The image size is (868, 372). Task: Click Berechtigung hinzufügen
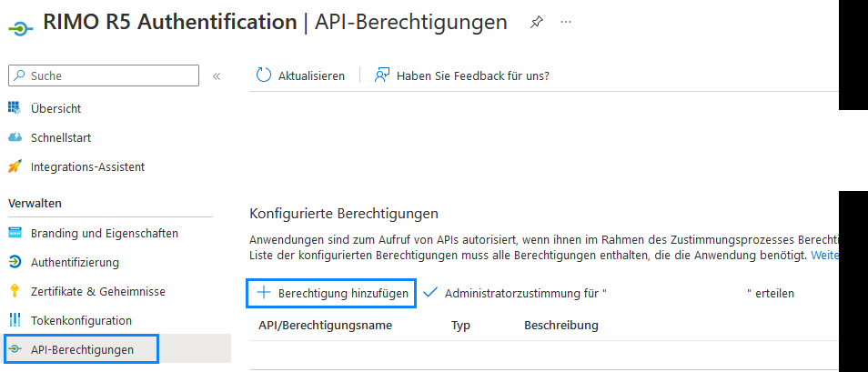(x=343, y=294)
